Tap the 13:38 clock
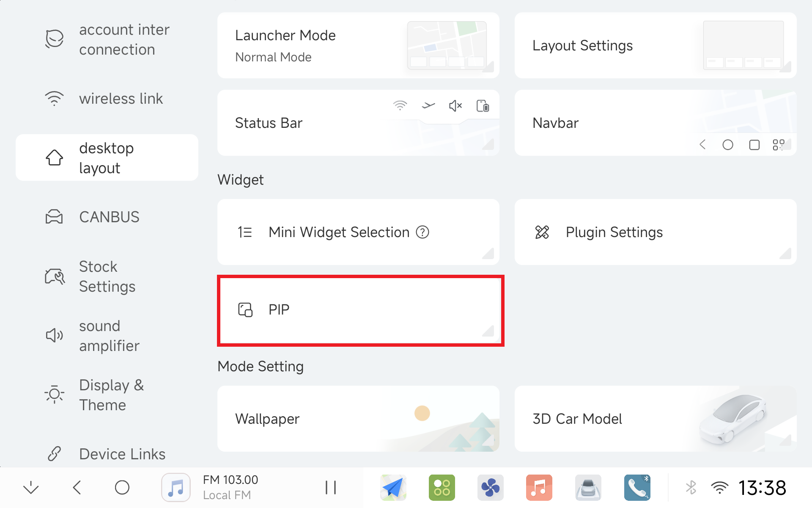This screenshot has width=812, height=508. tap(763, 488)
